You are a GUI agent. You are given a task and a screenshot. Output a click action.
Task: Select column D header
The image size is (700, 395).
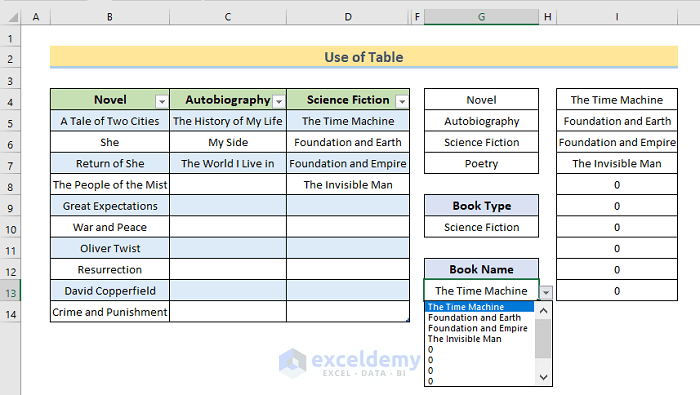(348, 17)
